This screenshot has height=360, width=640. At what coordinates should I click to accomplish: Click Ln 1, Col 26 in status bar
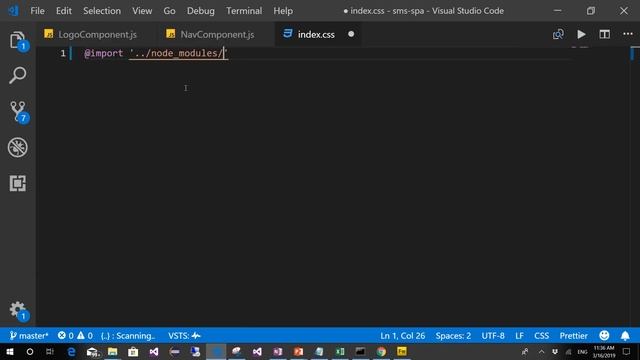[402, 336]
